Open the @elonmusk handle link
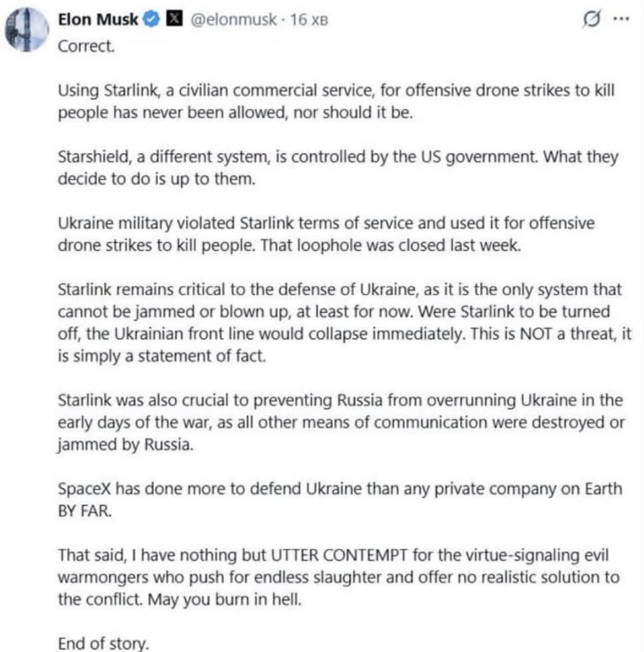 pyautogui.click(x=233, y=20)
